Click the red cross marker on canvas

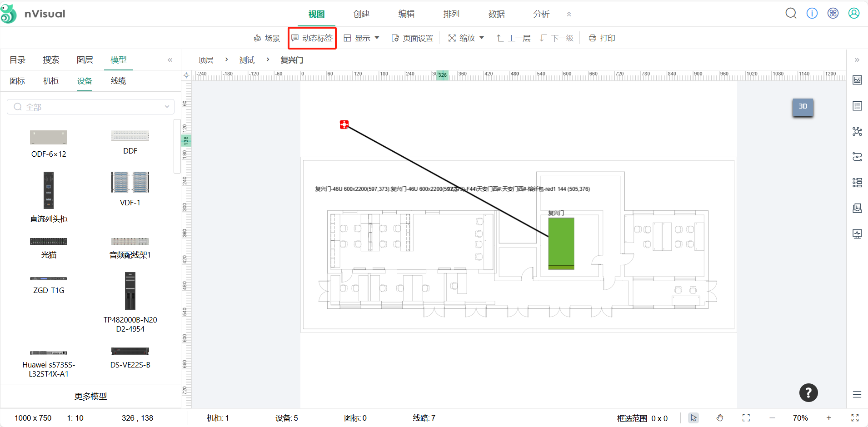344,124
